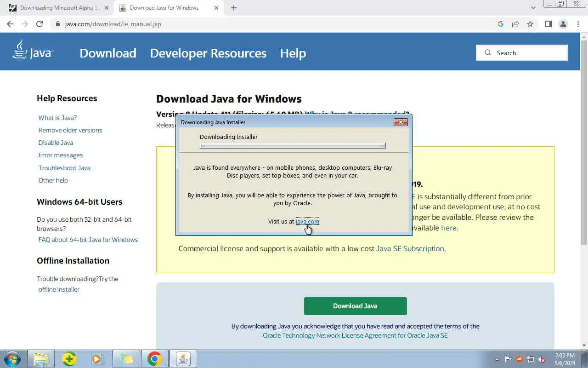Click Java installer taskbar icon
The width and height of the screenshot is (588, 368).
pyautogui.click(x=183, y=359)
